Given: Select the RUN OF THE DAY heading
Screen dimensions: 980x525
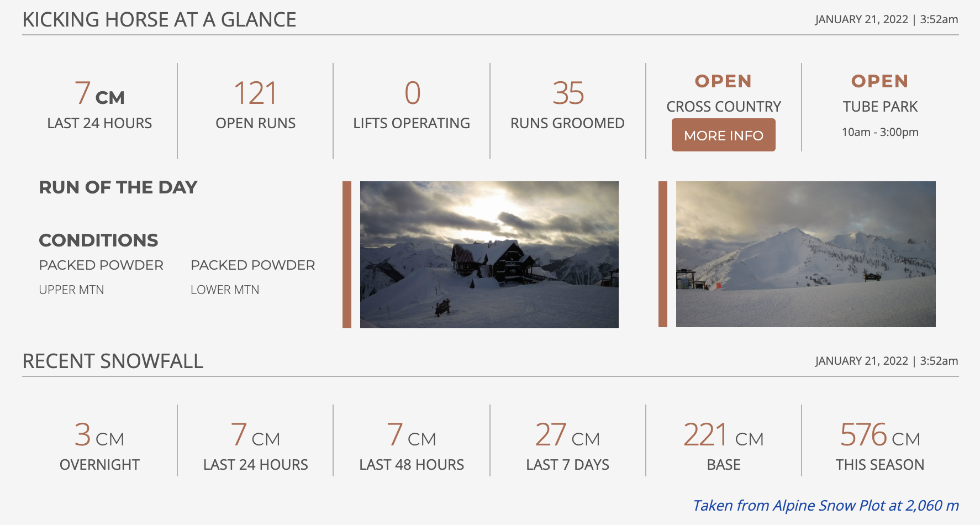Looking at the screenshot, I should point(118,187).
